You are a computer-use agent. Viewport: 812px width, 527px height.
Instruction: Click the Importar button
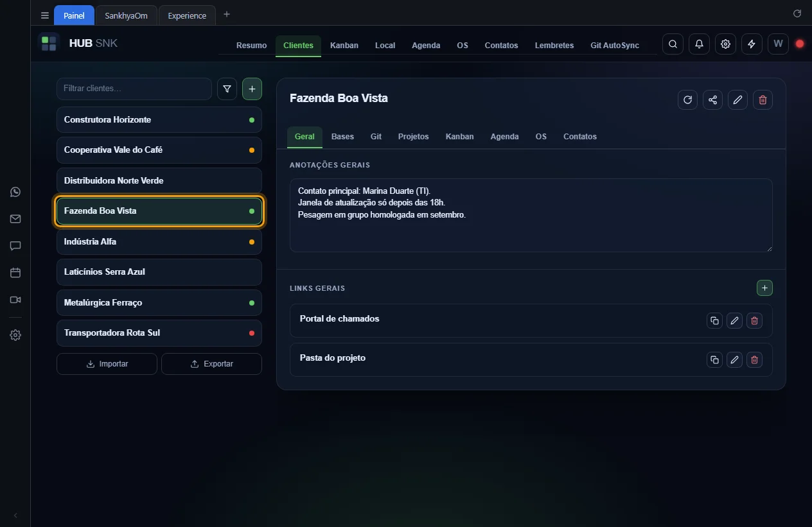coord(107,364)
